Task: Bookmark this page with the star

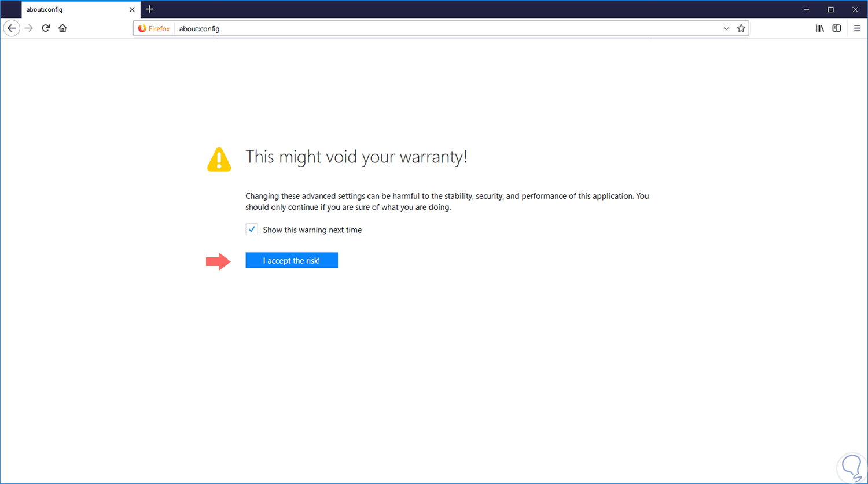Action: point(741,28)
